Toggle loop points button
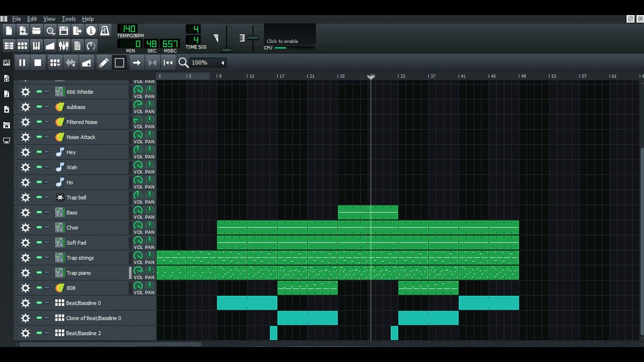The image size is (644, 362). click(x=152, y=63)
